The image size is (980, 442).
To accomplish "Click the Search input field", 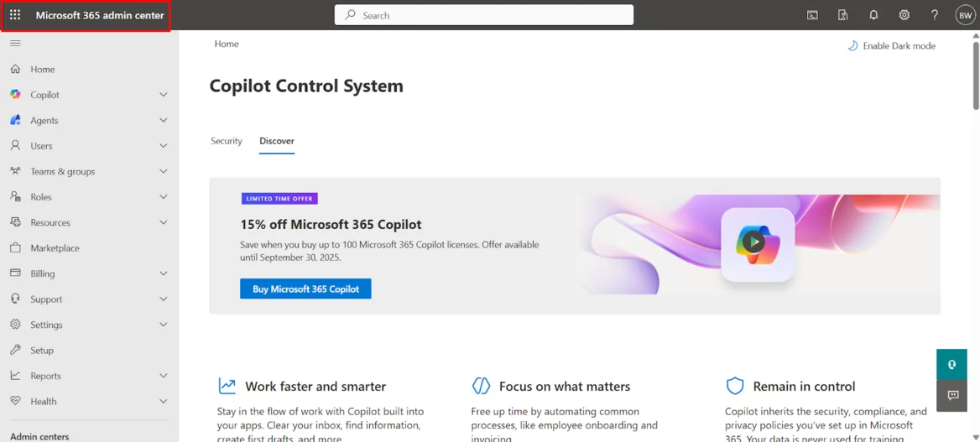I will 484,15.
